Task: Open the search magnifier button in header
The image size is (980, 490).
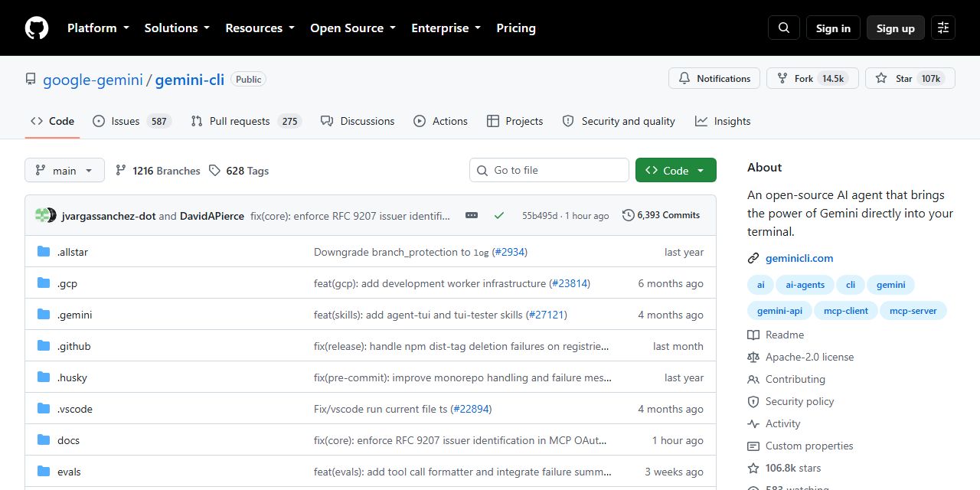Action: click(784, 28)
